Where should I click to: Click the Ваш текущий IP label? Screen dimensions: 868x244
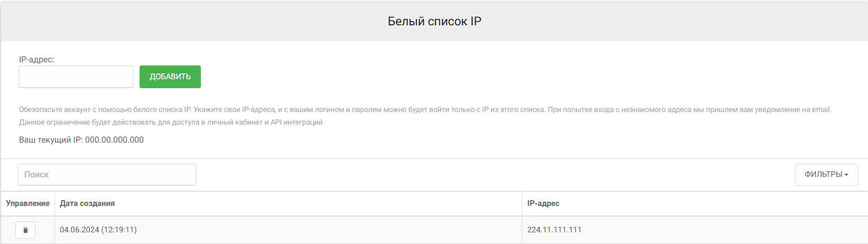click(51, 140)
